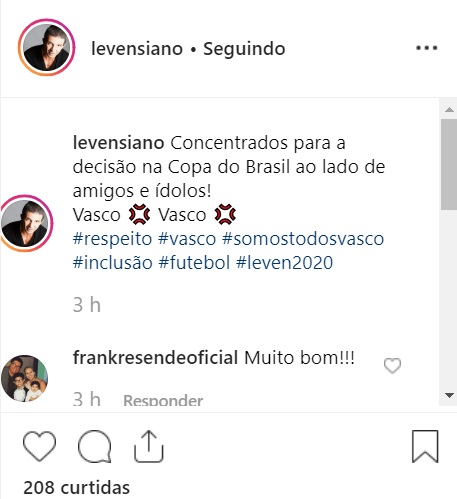Open levensiano header profile picture story

pyautogui.click(x=46, y=47)
